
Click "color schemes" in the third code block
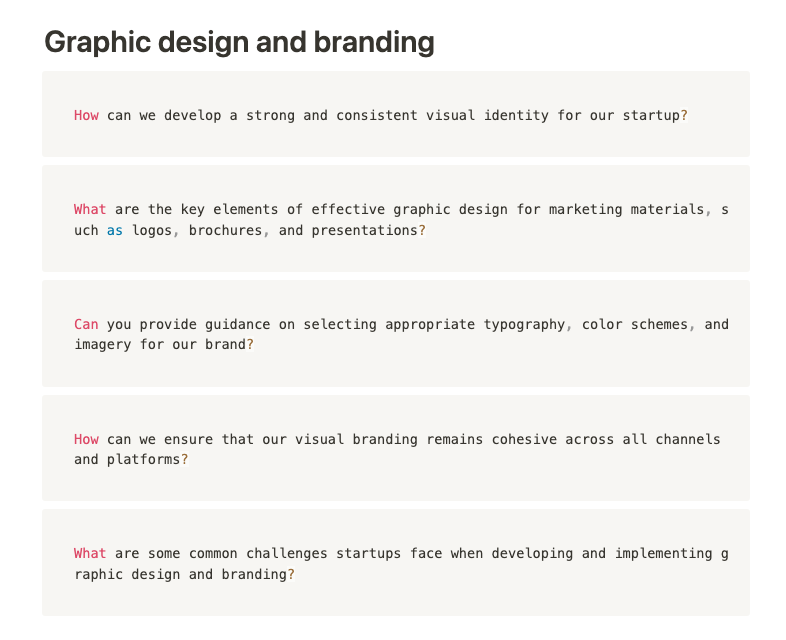(x=635, y=324)
